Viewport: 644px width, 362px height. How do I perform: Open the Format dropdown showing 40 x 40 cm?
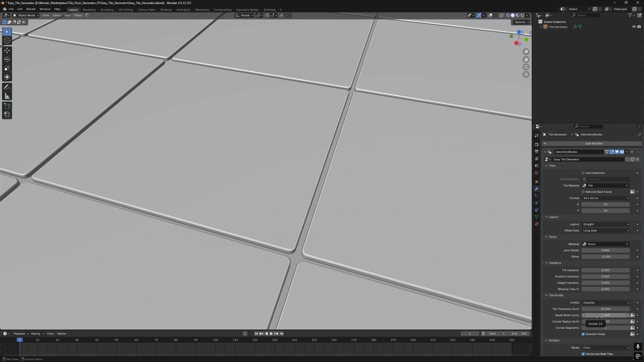[x=606, y=198]
